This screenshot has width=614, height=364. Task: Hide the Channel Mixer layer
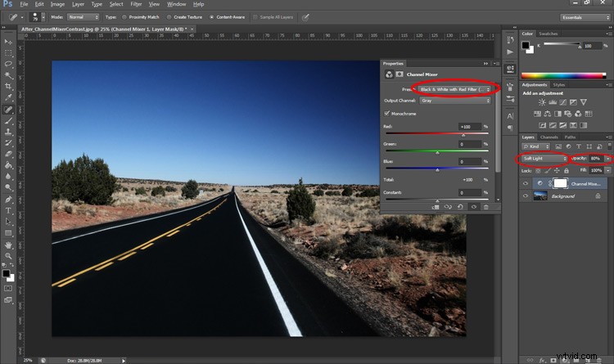click(x=526, y=183)
